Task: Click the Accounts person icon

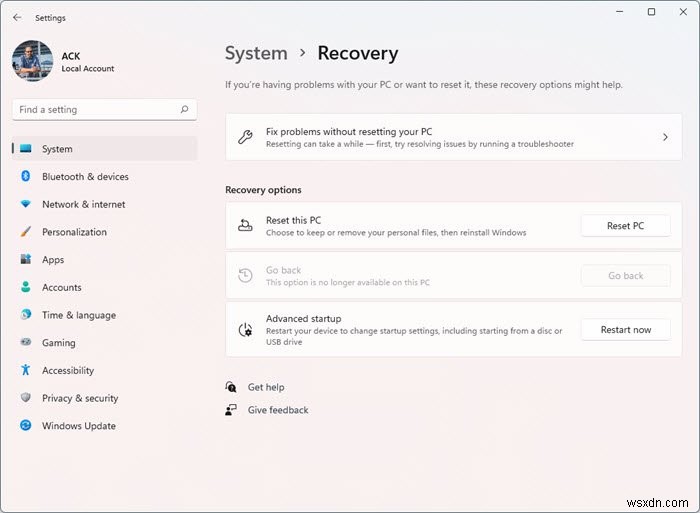Action: pos(26,287)
